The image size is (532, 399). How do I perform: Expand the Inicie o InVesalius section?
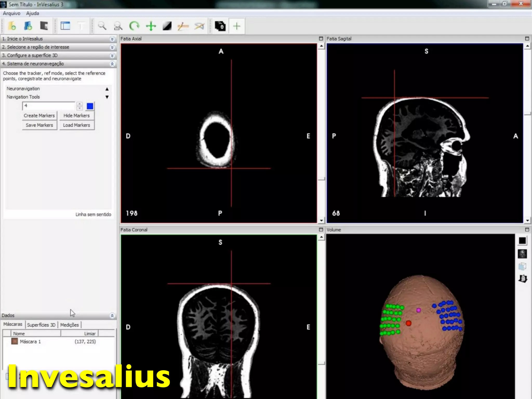coord(112,39)
